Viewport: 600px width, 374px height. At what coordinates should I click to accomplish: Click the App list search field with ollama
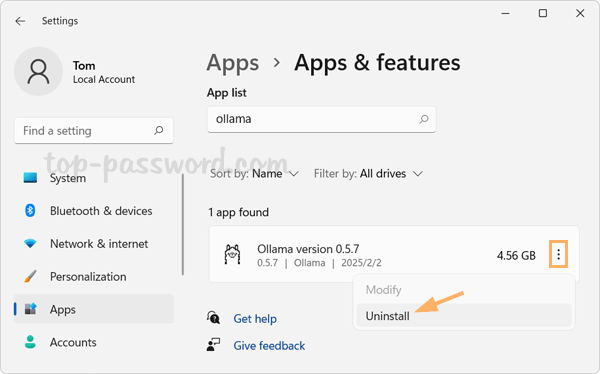tap(321, 119)
